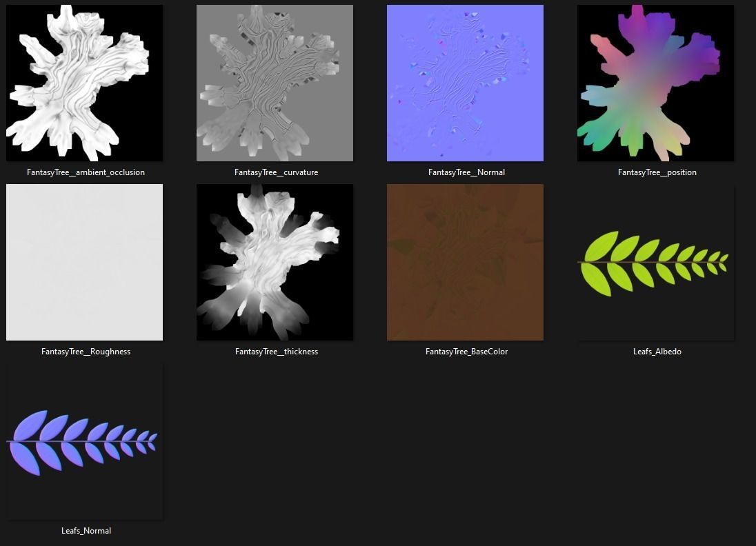The height and width of the screenshot is (546, 756).
Task: Click the FantasyTree__curvature file name text
Action: pyautogui.click(x=276, y=172)
